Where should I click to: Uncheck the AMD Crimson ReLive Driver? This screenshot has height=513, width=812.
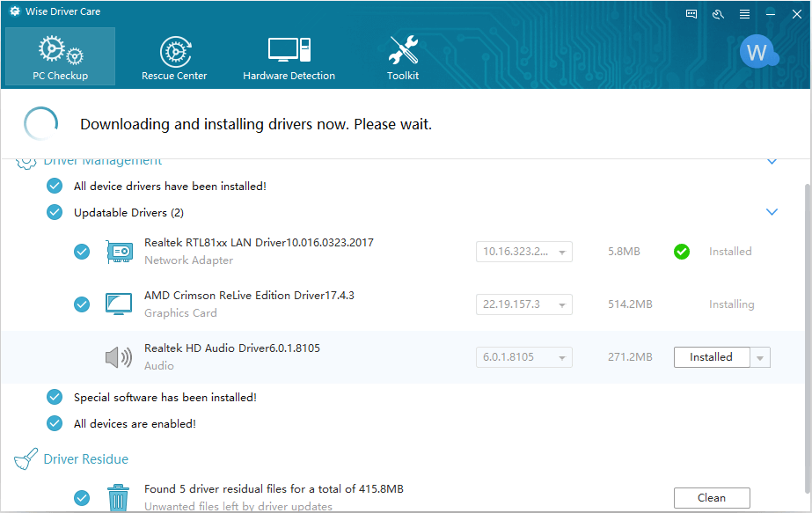click(x=81, y=304)
